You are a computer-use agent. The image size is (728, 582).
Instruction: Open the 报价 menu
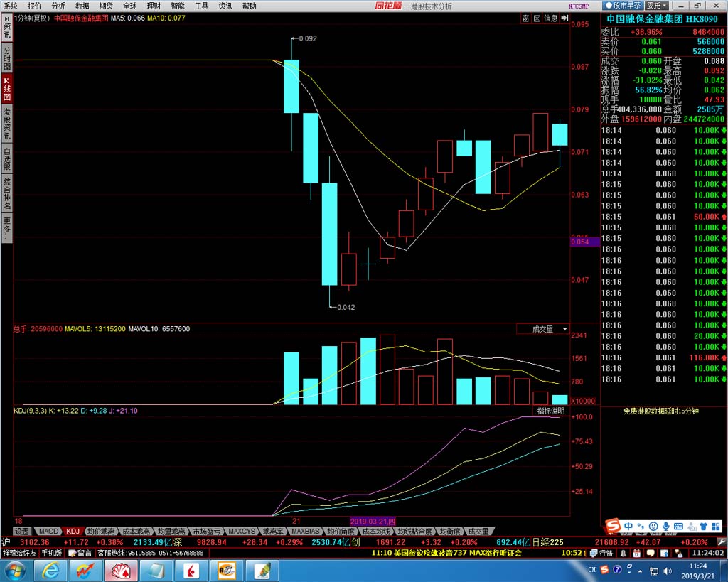pos(34,6)
